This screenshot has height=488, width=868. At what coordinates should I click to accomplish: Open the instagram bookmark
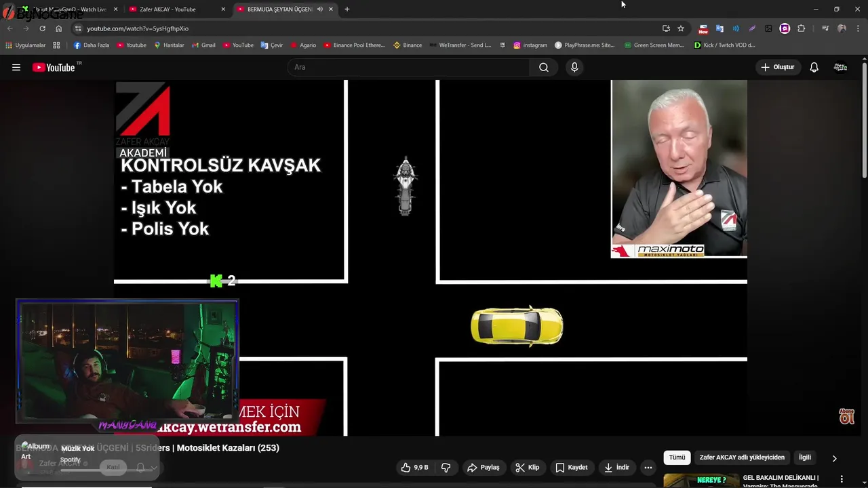pos(530,45)
